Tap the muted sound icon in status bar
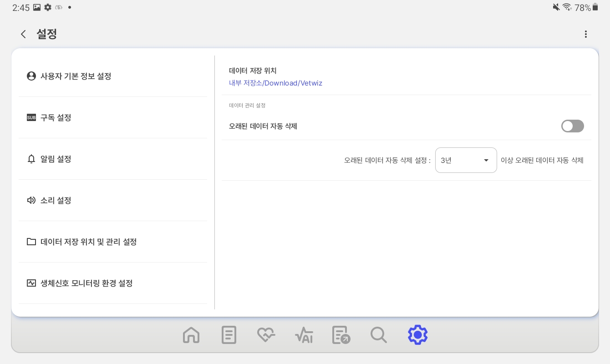The height and width of the screenshot is (364, 610). (x=556, y=7)
